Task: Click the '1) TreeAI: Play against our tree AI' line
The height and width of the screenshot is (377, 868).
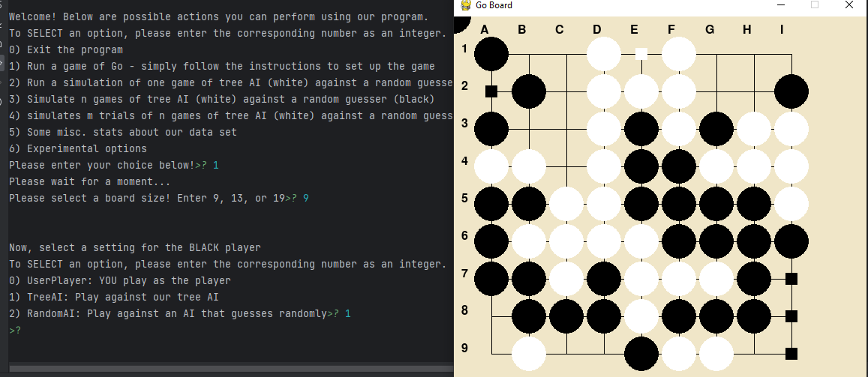Action: pyautogui.click(x=114, y=297)
